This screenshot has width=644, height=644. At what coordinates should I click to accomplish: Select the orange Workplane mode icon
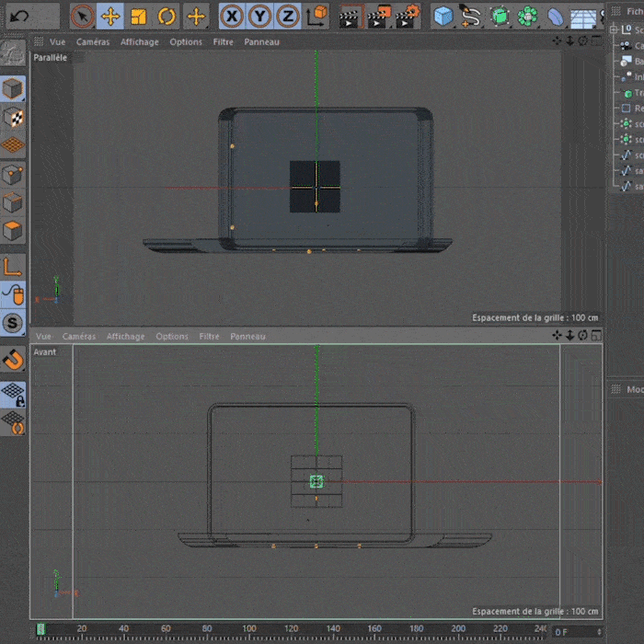coord(13,144)
